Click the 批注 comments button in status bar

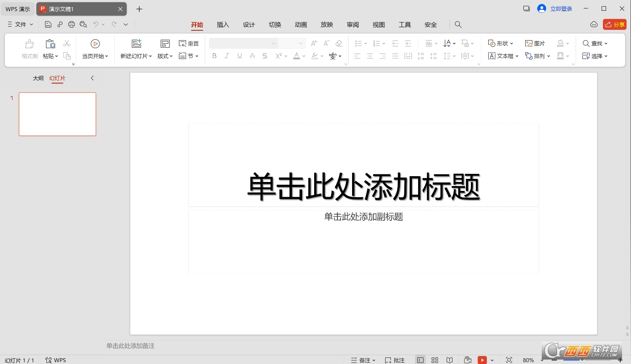tap(395, 360)
